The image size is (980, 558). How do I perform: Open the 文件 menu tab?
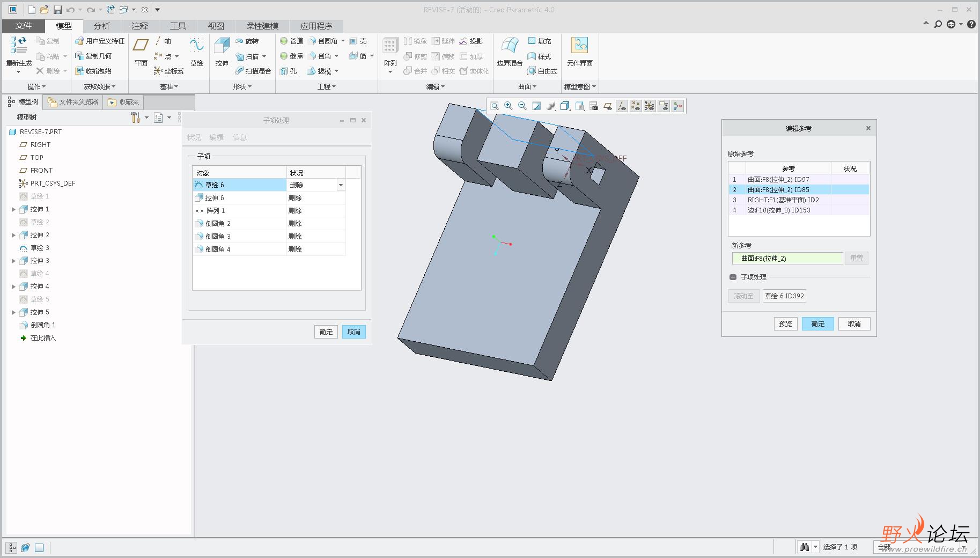click(24, 26)
